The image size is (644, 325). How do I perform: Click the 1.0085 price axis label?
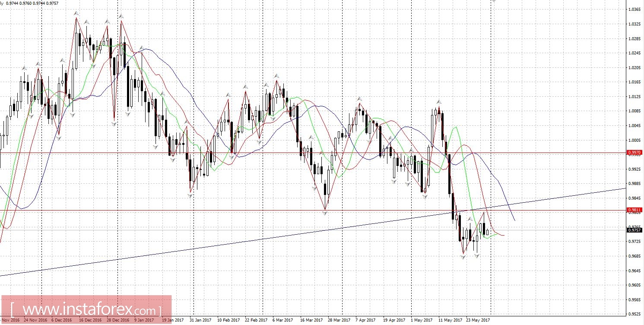click(x=634, y=111)
